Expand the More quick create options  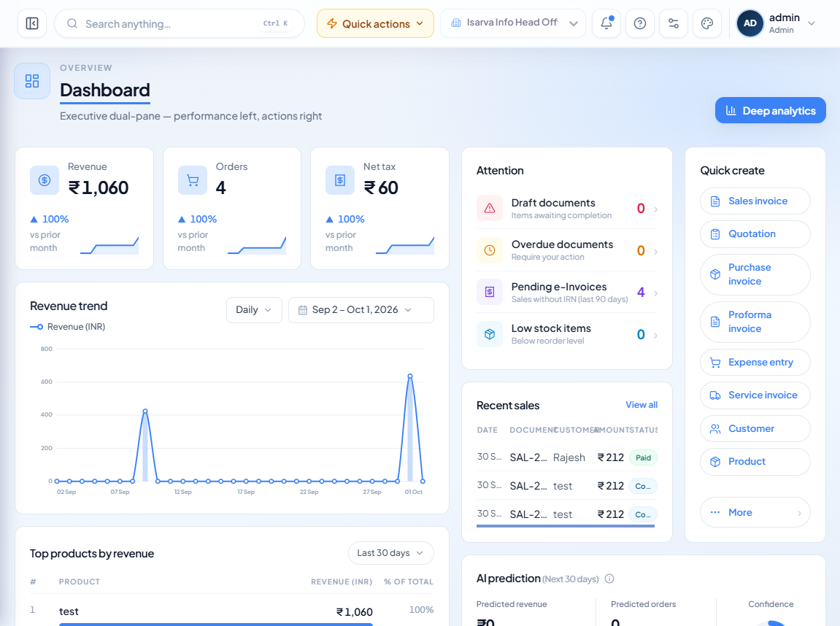pyautogui.click(x=755, y=512)
